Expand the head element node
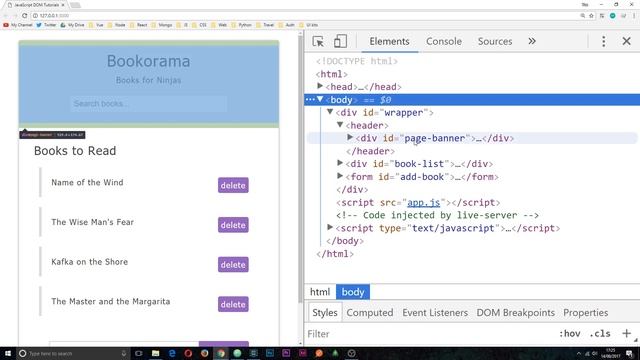The image size is (640, 360). pos(320,86)
